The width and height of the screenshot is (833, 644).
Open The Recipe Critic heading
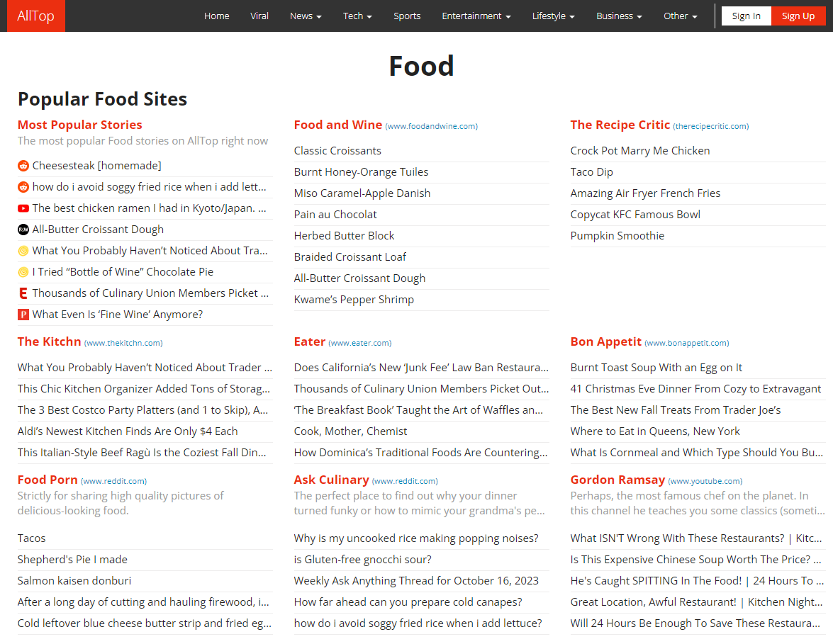coord(620,125)
